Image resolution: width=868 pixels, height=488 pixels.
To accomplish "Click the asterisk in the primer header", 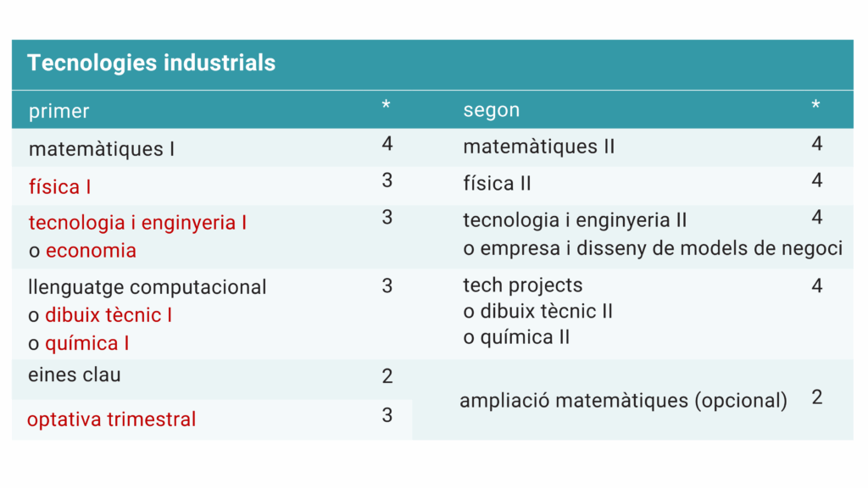I will click(387, 107).
